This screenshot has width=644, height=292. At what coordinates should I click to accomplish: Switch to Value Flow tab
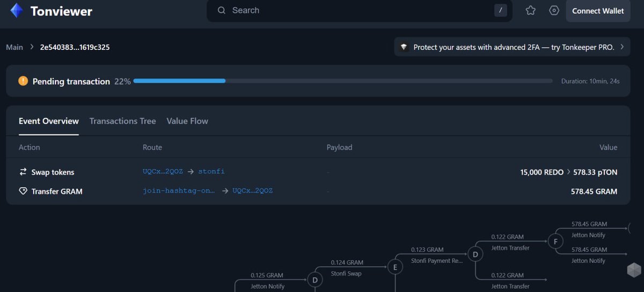coord(187,121)
